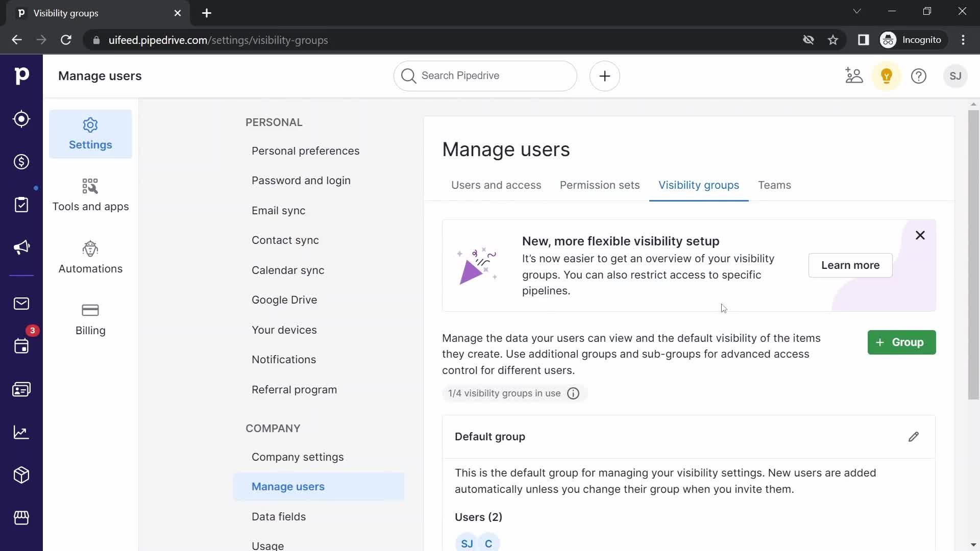Navigate to Automations section
The image size is (980, 551).
(x=91, y=257)
